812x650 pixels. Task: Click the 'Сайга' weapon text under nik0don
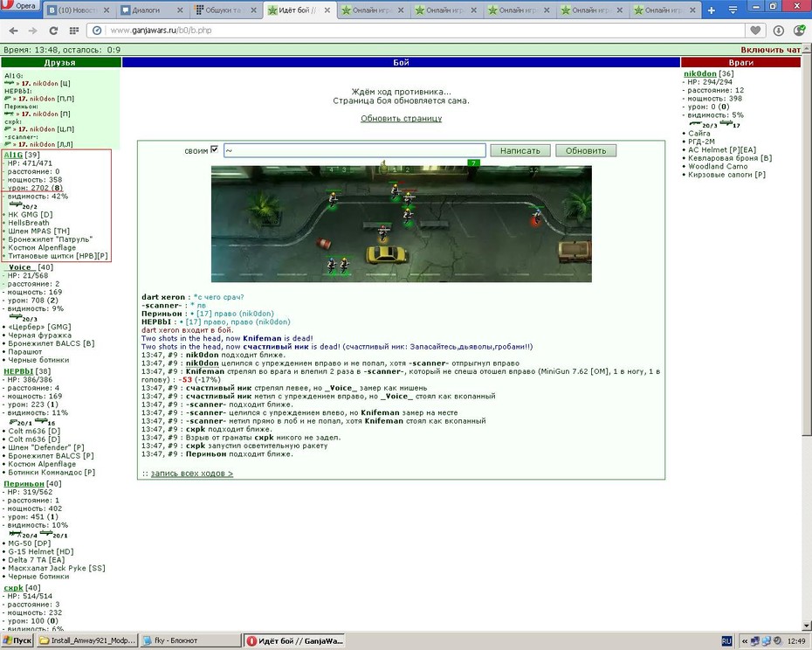click(699, 134)
